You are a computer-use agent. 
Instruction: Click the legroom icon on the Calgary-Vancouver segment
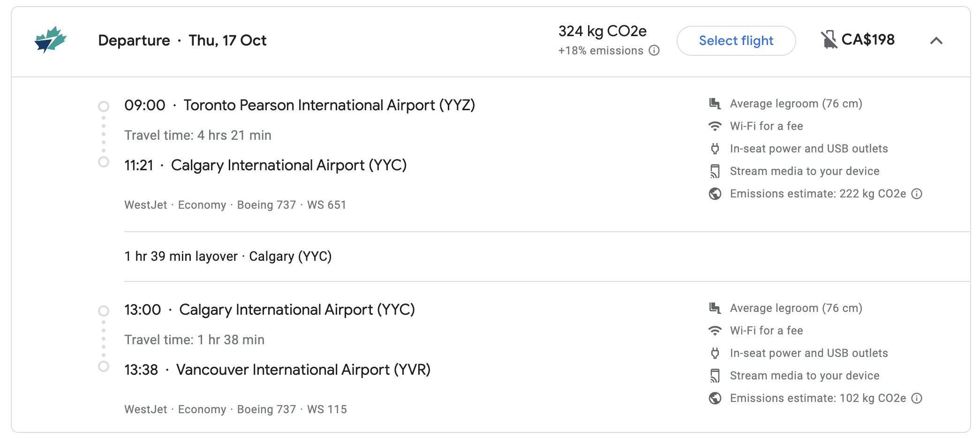pos(715,308)
